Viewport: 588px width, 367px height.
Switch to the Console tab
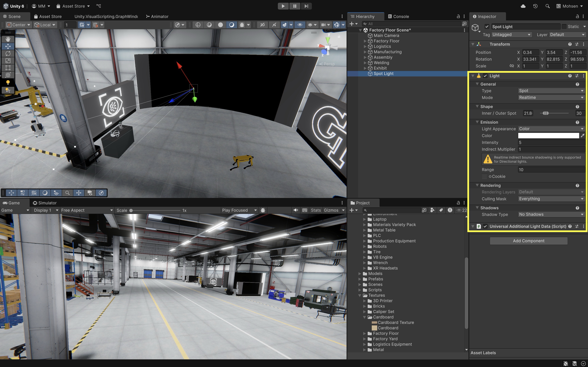point(398,16)
